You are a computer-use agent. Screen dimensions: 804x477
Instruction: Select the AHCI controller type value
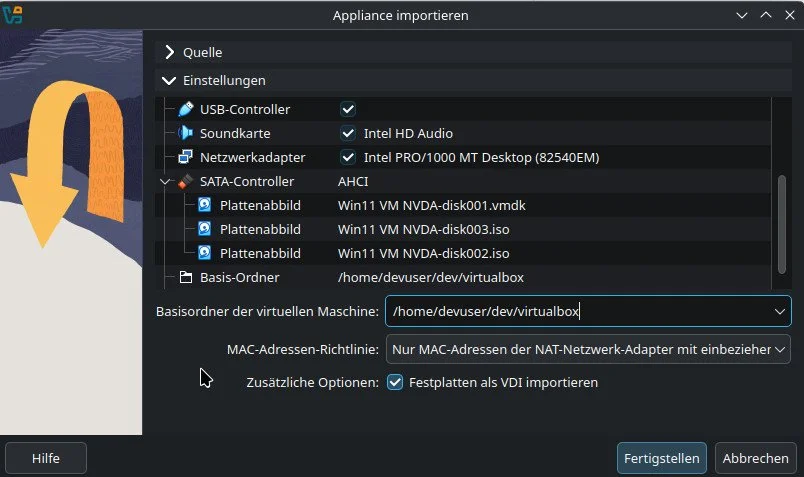353,182
